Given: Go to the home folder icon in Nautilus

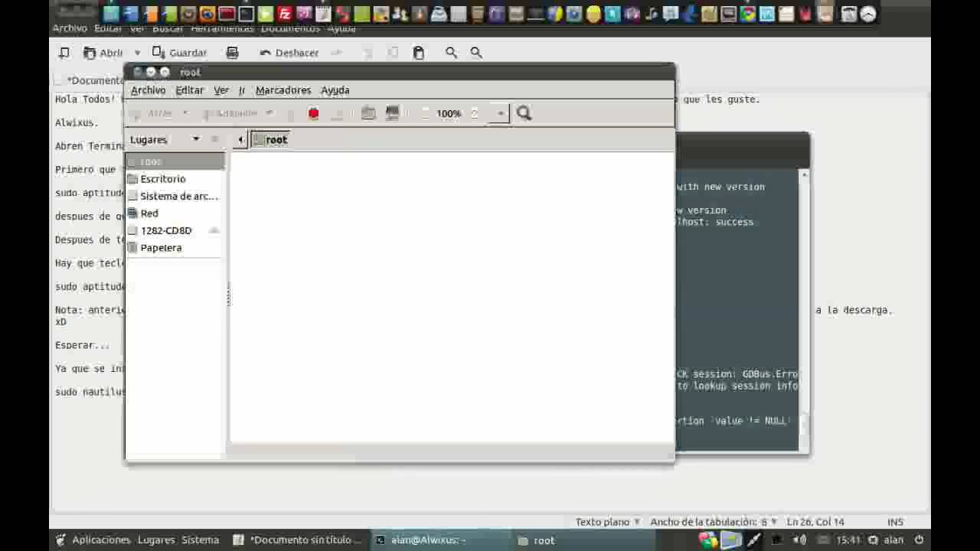Looking at the screenshot, I should pyautogui.click(x=368, y=113).
